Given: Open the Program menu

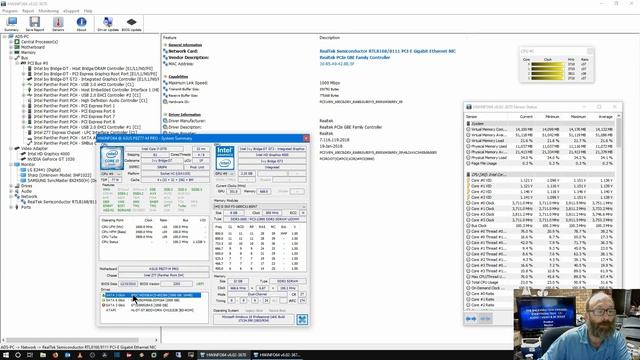Looking at the screenshot, I should pyautogui.click(x=10, y=11).
